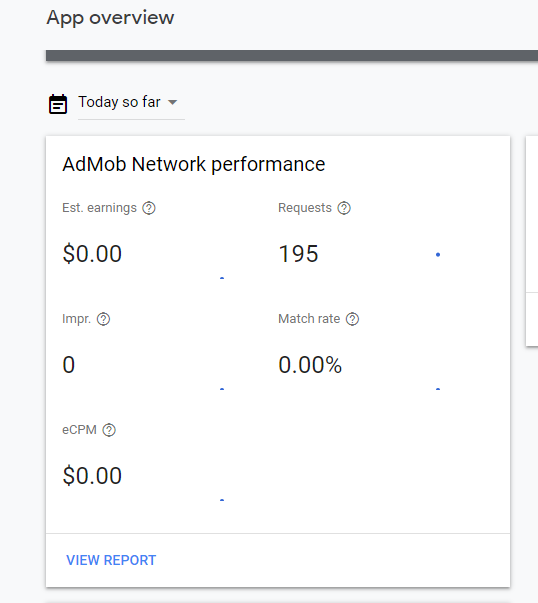Screen dimensions: 538x603
Task: Click the Impr. value of 0
Action: (68, 365)
